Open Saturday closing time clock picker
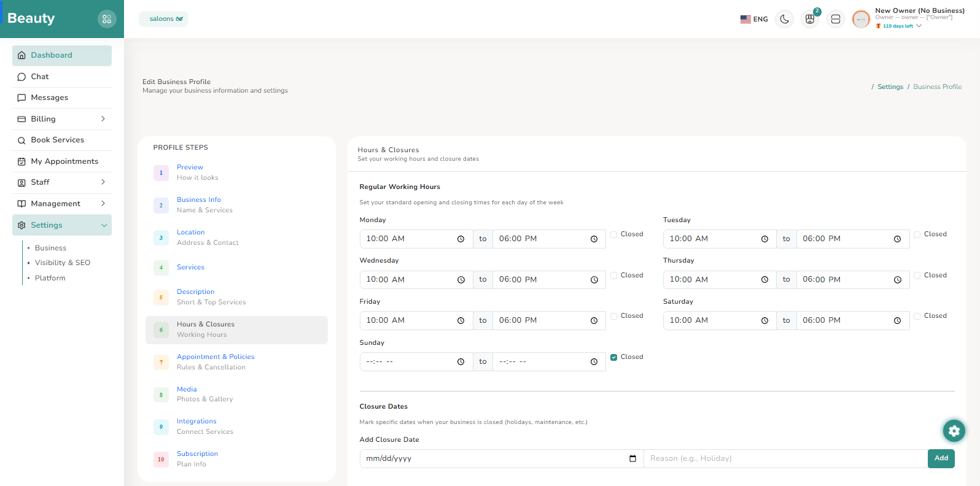This screenshot has height=486, width=980. point(897,320)
